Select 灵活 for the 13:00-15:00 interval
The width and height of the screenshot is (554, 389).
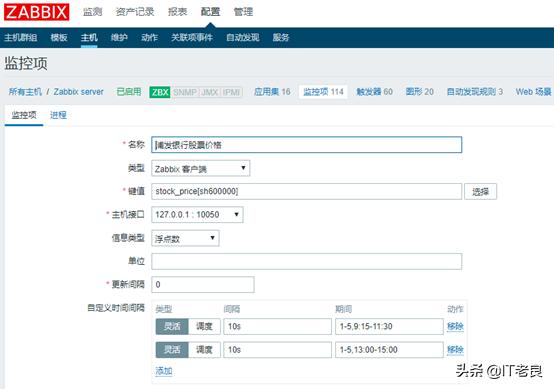172,350
